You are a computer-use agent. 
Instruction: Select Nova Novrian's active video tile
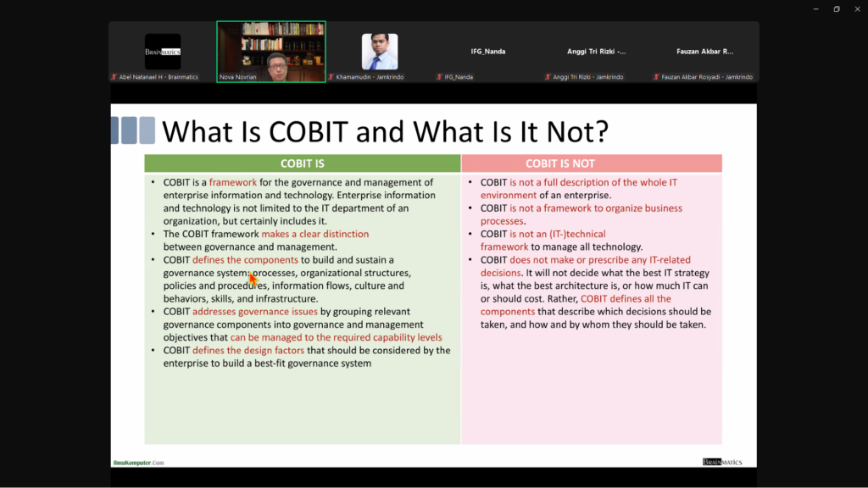point(271,51)
